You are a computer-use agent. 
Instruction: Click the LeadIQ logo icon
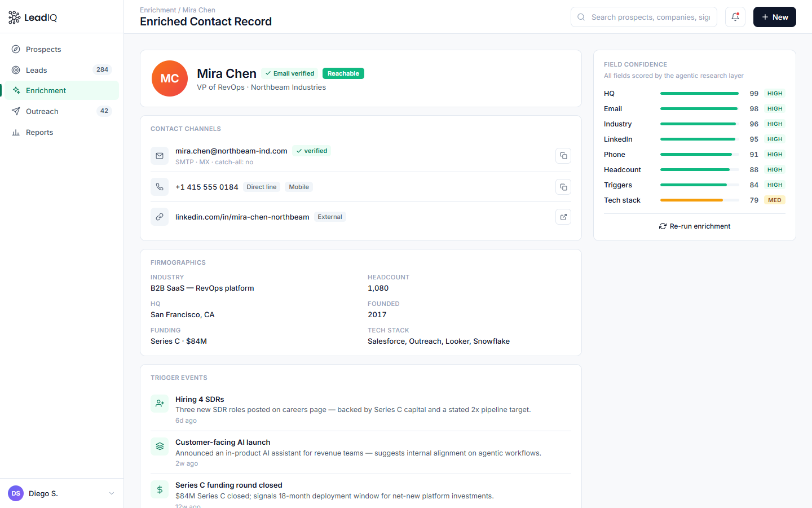click(x=14, y=17)
